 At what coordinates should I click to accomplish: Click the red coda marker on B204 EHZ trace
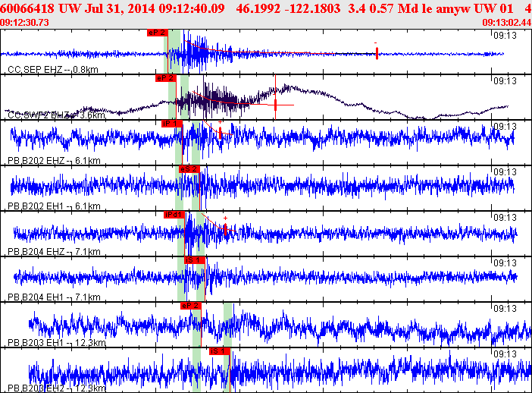(x=225, y=229)
